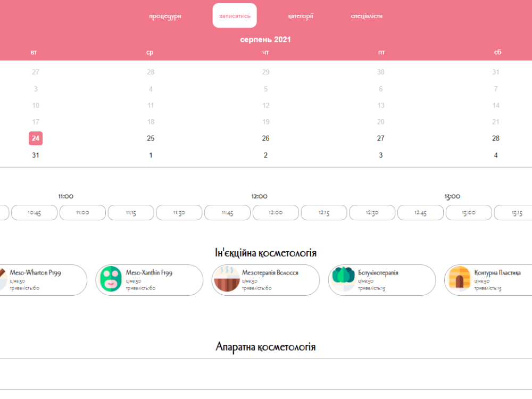Click the Ботулінотерапія green plant icon
Image resolution: width=532 pixels, height=399 pixels.
(x=343, y=279)
